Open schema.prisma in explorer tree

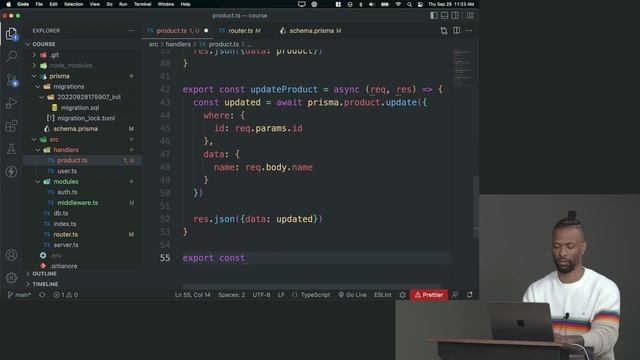pyautogui.click(x=76, y=129)
